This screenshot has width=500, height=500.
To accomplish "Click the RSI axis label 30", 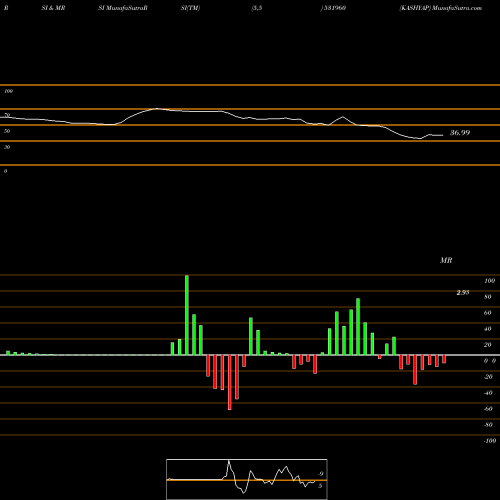I will click(x=7, y=147).
